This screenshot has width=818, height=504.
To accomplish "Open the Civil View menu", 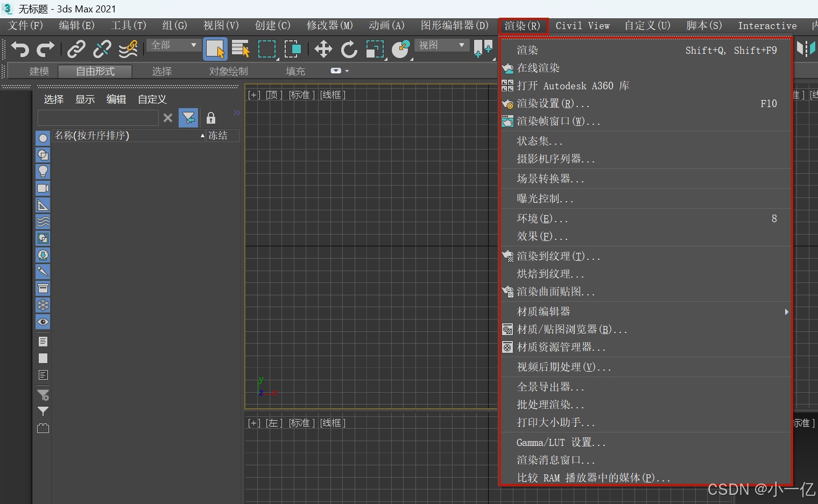I will [x=582, y=25].
